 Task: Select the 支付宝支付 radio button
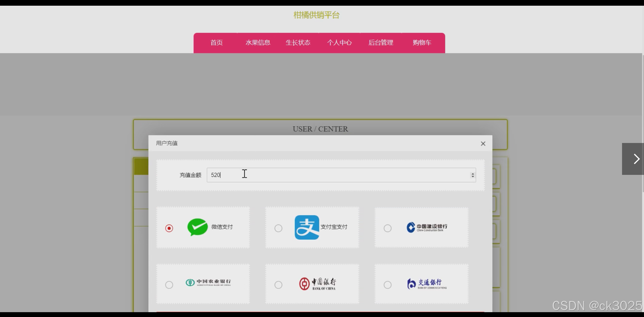[x=278, y=228]
